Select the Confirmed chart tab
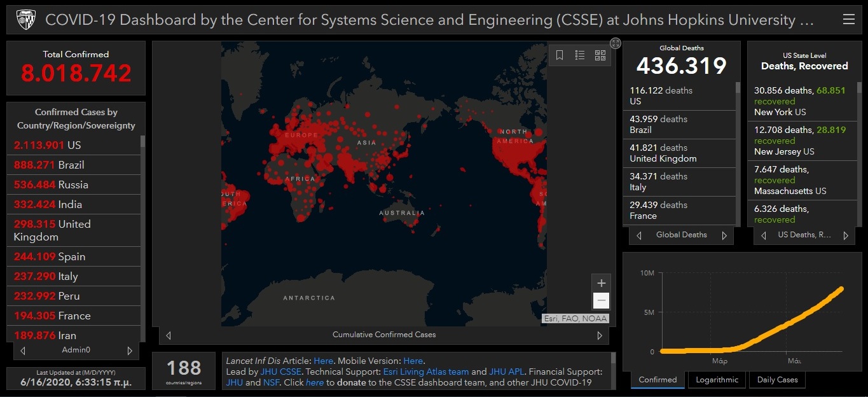Viewport: 868px width, 397px height. click(x=658, y=380)
